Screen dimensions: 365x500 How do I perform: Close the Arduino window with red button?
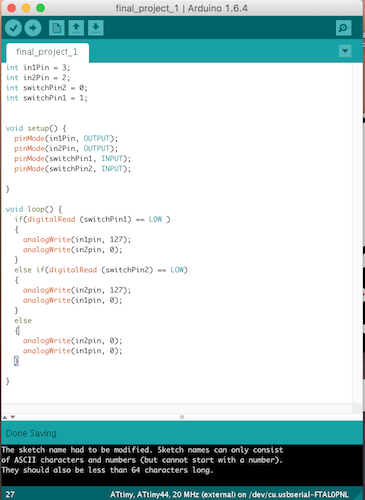click(x=12, y=8)
